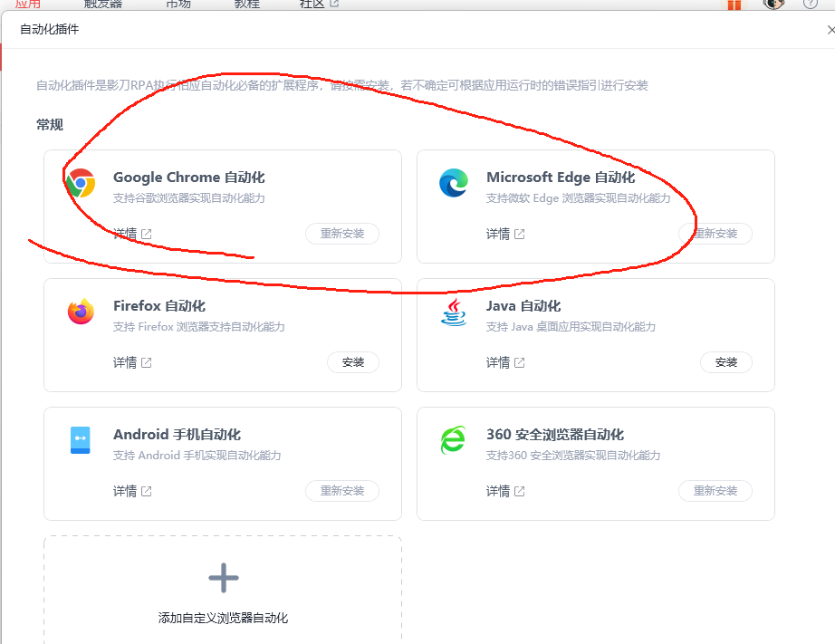The image size is (835, 644).
Task: Open external link icon beside Edge 详情
Action: (520, 234)
